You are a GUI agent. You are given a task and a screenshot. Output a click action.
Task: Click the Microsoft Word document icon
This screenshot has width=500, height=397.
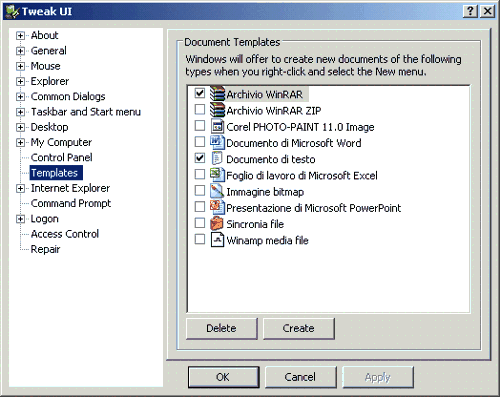217,142
